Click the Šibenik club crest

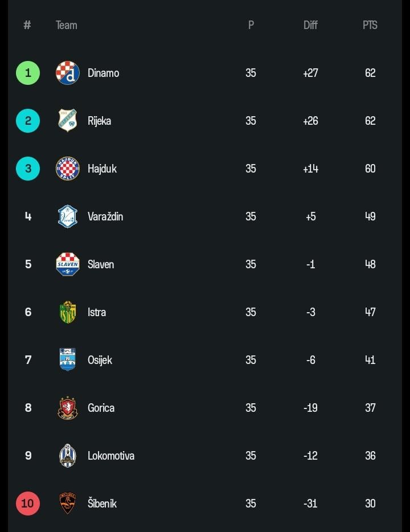[x=67, y=504]
